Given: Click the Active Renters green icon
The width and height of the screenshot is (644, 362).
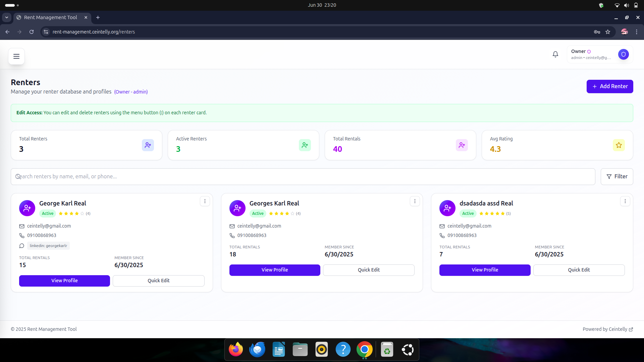Looking at the screenshot, I should coord(305,145).
